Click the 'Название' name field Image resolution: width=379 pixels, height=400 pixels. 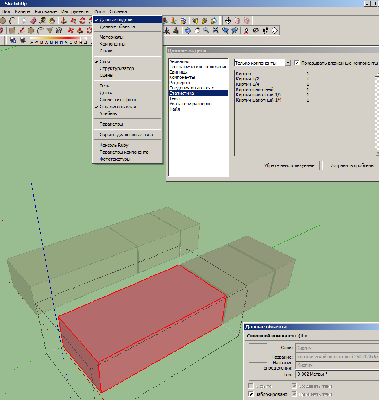(x=337, y=356)
